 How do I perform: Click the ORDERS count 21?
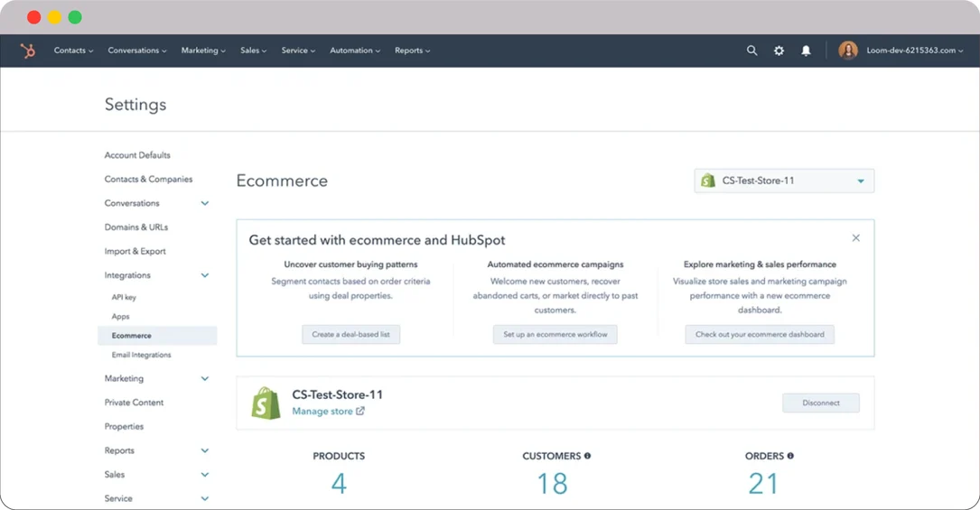[x=763, y=483]
